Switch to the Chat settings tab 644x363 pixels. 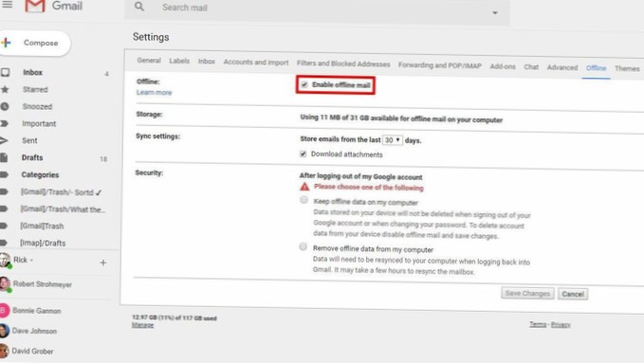[531, 67]
